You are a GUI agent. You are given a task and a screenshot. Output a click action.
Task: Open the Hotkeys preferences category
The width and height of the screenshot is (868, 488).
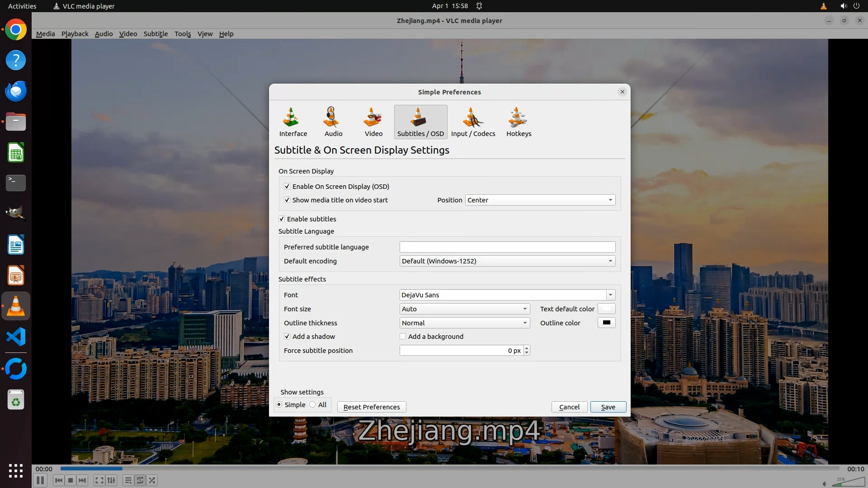pyautogui.click(x=519, y=122)
